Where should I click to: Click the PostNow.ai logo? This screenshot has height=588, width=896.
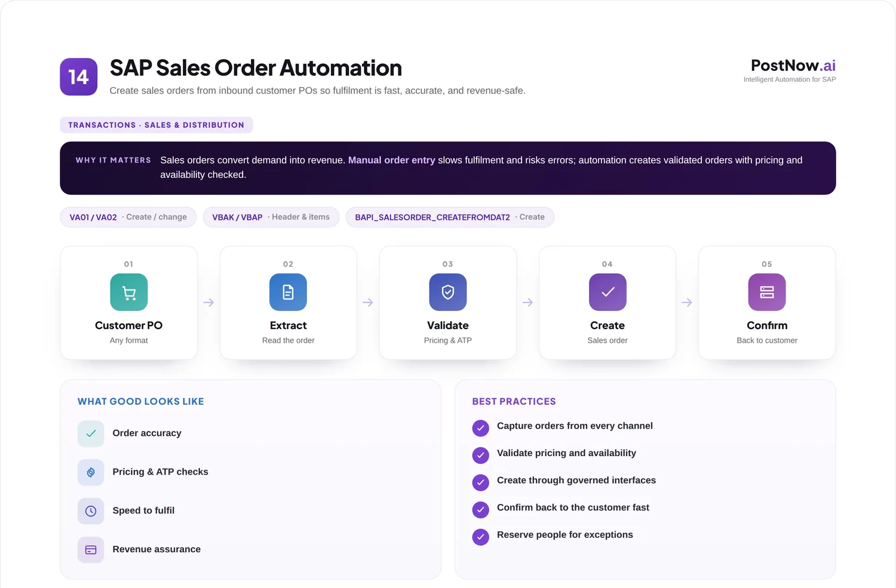tap(793, 65)
